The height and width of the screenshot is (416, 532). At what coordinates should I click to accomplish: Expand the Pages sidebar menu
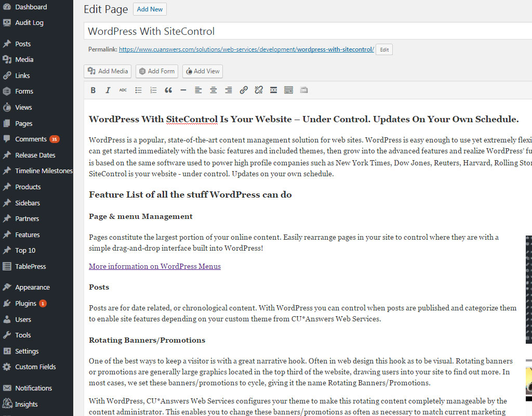pyautogui.click(x=24, y=124)
